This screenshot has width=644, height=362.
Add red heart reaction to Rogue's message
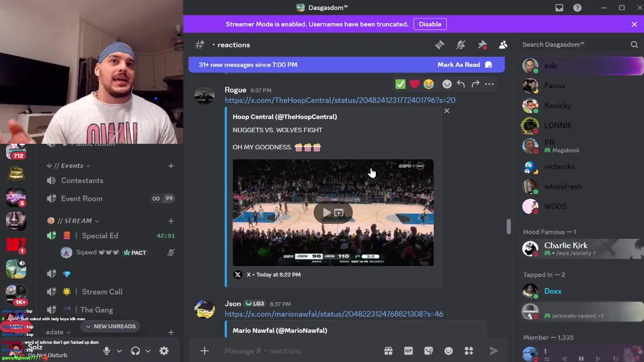(x=415, y=84)
